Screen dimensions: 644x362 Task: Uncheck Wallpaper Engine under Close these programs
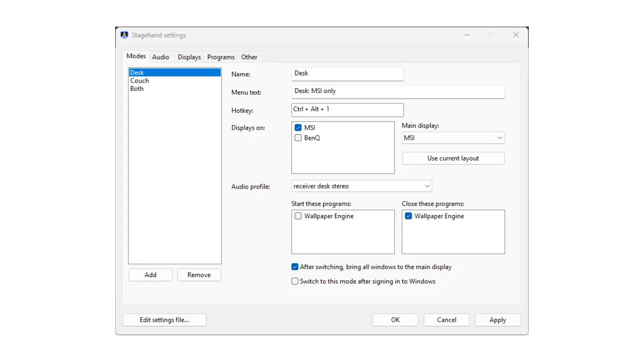[408, 216]
